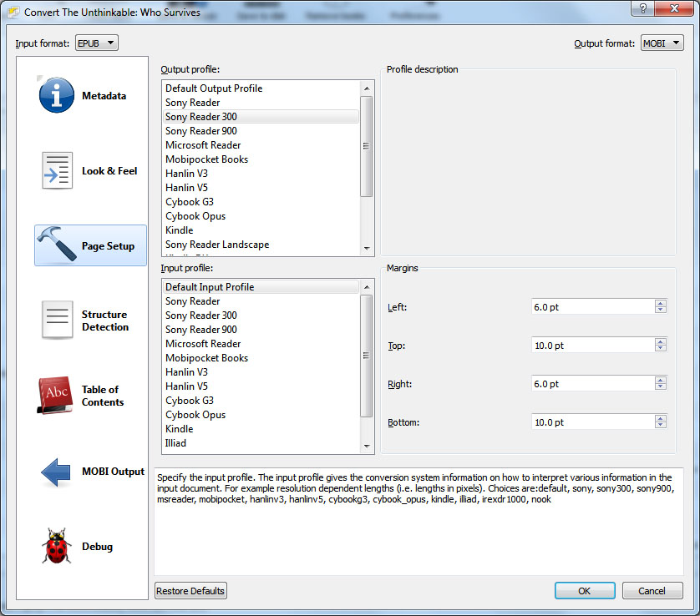Image resolution: width=700 pixels, height=616 pixels.
Task: Select Cybook Opus input profile
Action: click(261, 416)
